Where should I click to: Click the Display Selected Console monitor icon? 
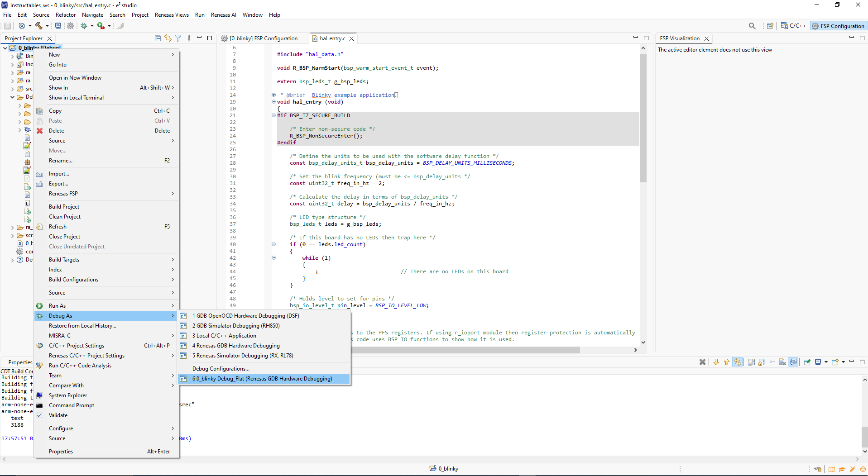[x=818, y=362]
